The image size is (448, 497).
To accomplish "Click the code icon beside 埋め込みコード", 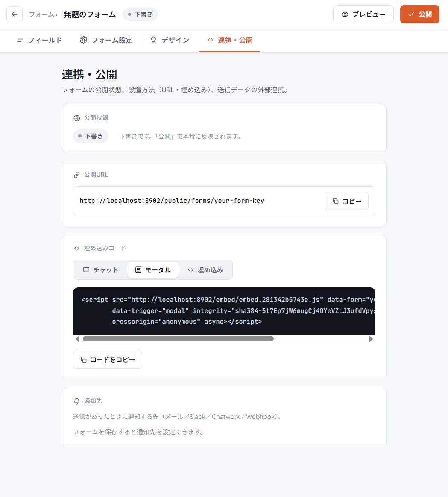I will pos(77,248).
